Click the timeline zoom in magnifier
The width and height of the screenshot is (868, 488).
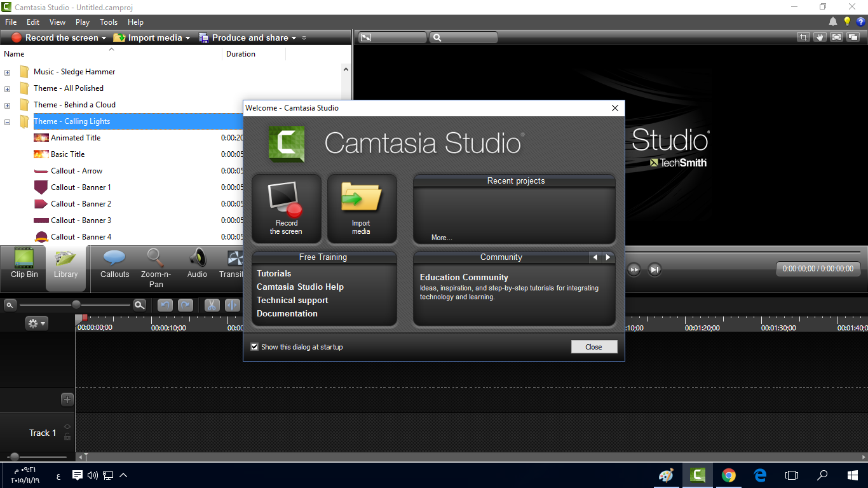140,305
